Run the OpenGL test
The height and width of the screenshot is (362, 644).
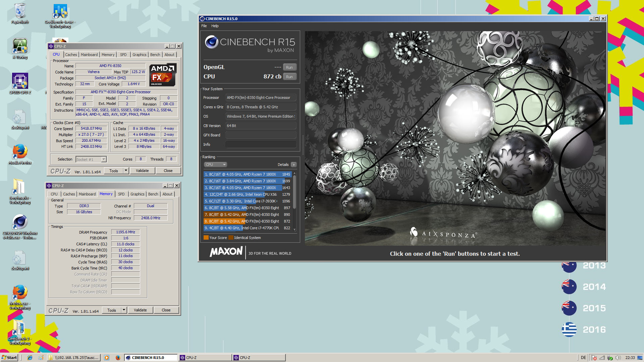(289, 67)
